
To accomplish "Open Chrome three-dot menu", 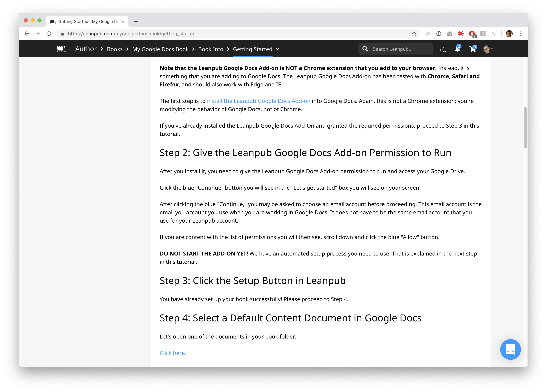I will coord(520,34).
